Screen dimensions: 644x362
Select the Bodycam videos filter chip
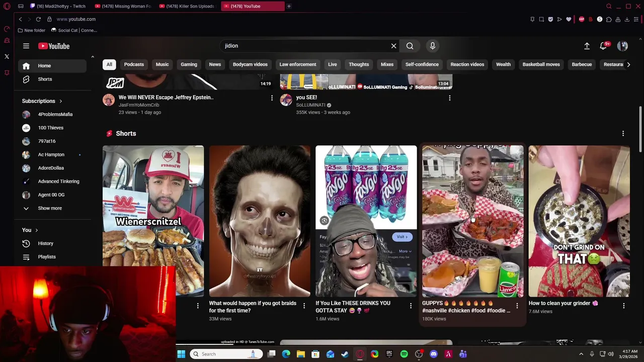(x=250, y=64)
